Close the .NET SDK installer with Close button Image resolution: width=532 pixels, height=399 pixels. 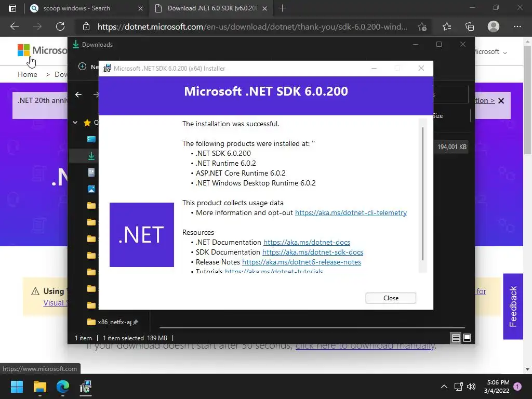click(x=391, y=298)
